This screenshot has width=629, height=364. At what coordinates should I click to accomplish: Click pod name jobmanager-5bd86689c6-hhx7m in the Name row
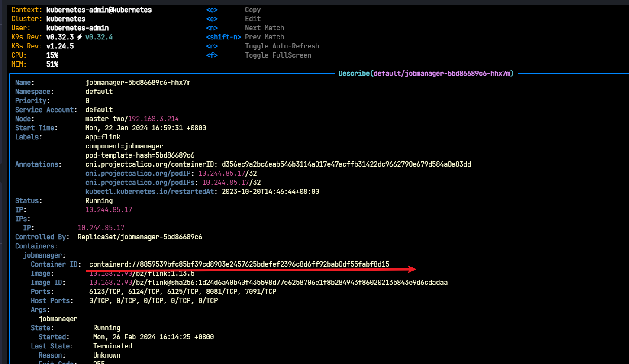138,82
